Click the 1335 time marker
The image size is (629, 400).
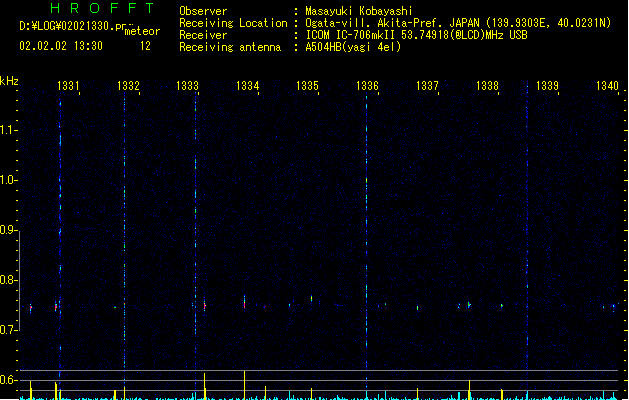click(x=307, y=85)
